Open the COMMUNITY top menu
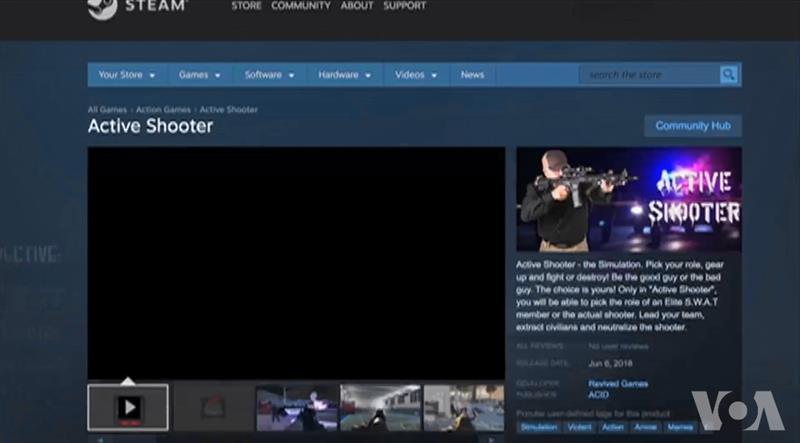The image size is (800, 443). click(x=300, y=6)
